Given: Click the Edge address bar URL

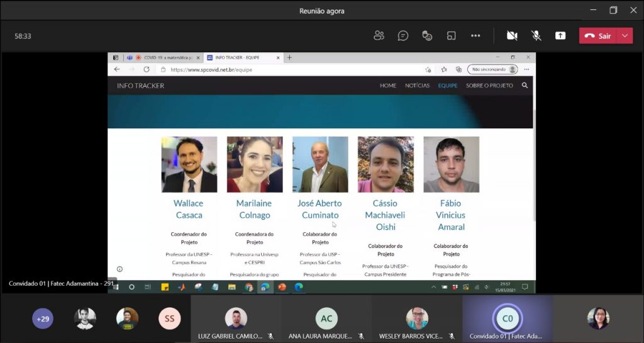Looking at the screenshot, I should coord(211,70).
